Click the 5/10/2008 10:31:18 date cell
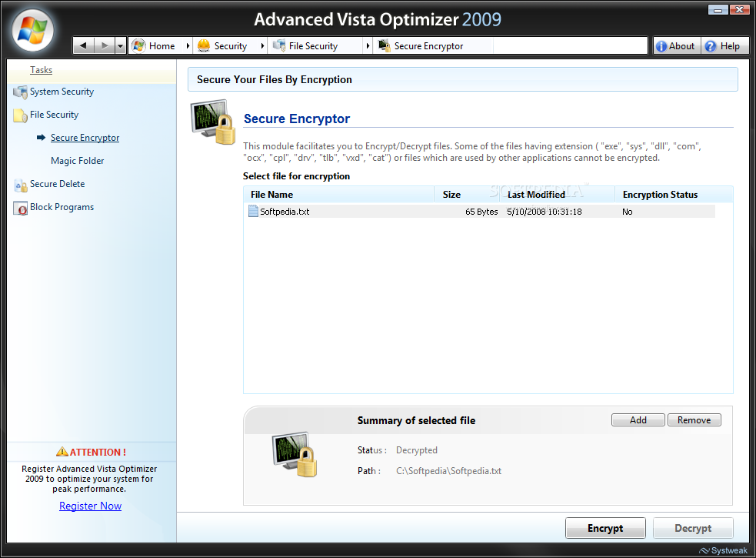Image resolution: width=756 pixels, height=558 pixels. pyautogui.click(x=545, y=212)
